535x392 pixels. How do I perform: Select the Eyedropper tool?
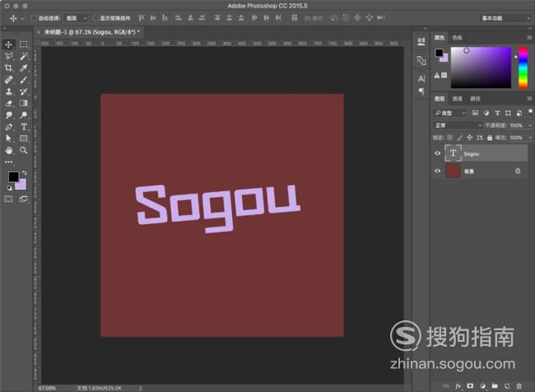click(24, 68)
